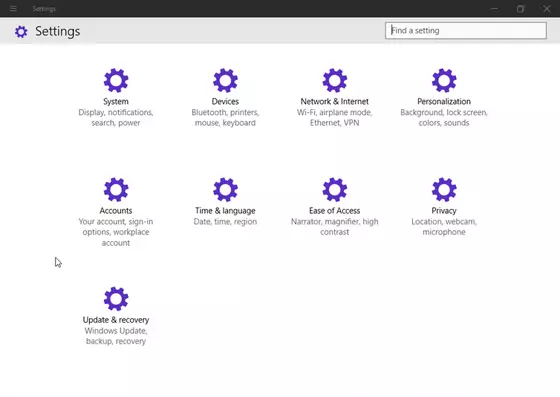Image resolution: width=560 pixels, height=397 pixels.
Task: Open the Devices gear icon
Action: tap(225, 80)
